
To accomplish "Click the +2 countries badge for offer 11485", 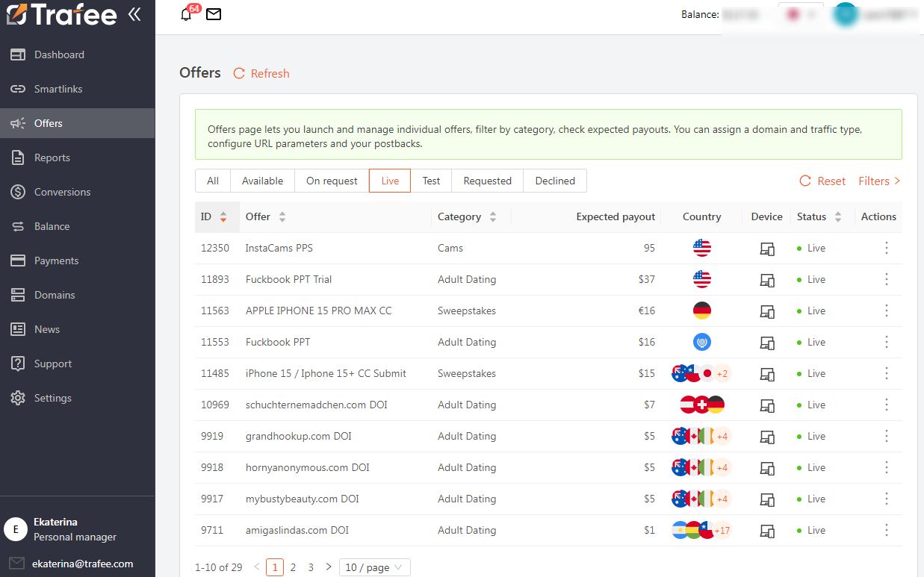I will pos(722,373).
